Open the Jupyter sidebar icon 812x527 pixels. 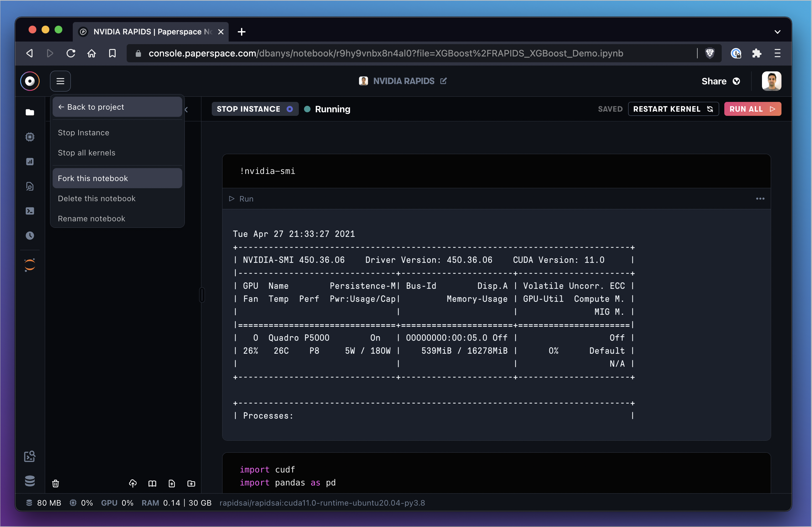pyautogui.click(x=30, y=265)
